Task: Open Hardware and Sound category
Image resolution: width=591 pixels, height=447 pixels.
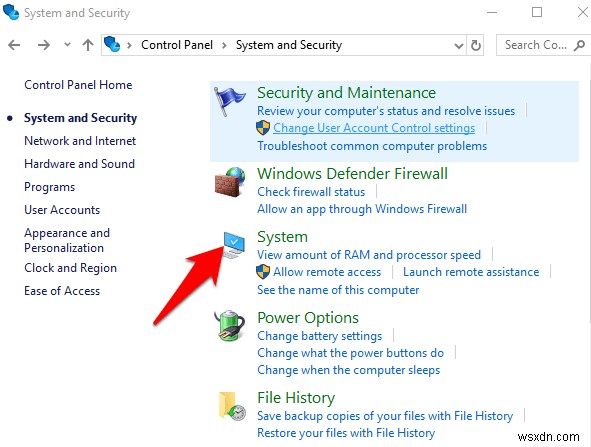Action: pyautogui.click(x=79, y=164)
